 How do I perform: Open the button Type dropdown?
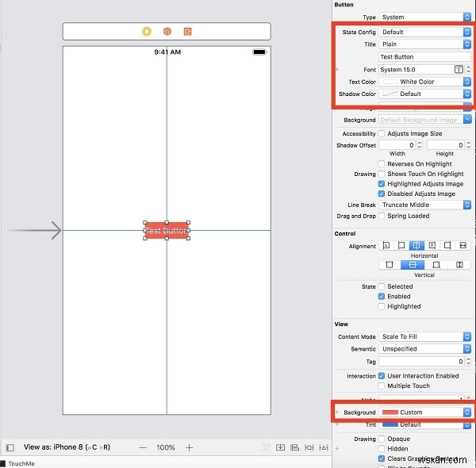click(x=424, y=17)
